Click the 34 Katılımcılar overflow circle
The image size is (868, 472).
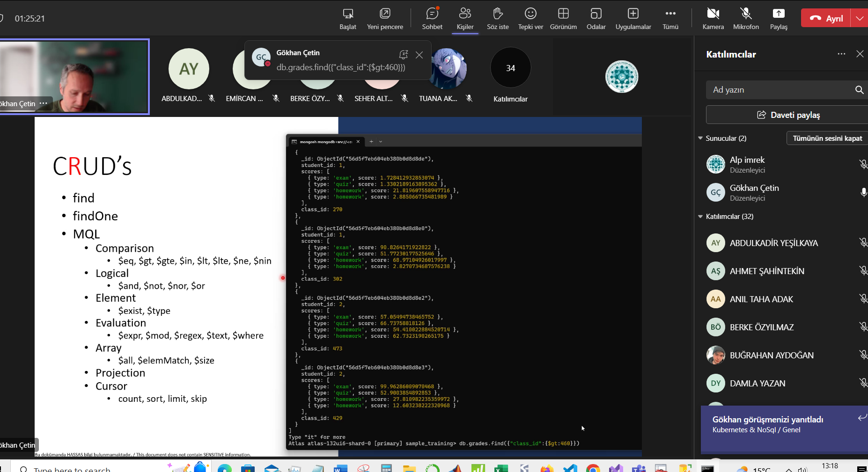point(510,68)
